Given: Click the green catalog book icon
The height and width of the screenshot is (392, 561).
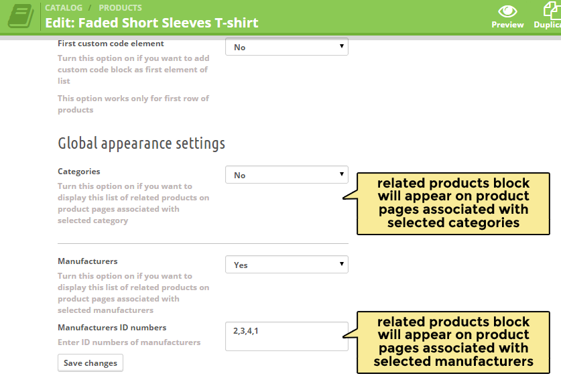Looking at the screenshot, I should click(21, 16).
